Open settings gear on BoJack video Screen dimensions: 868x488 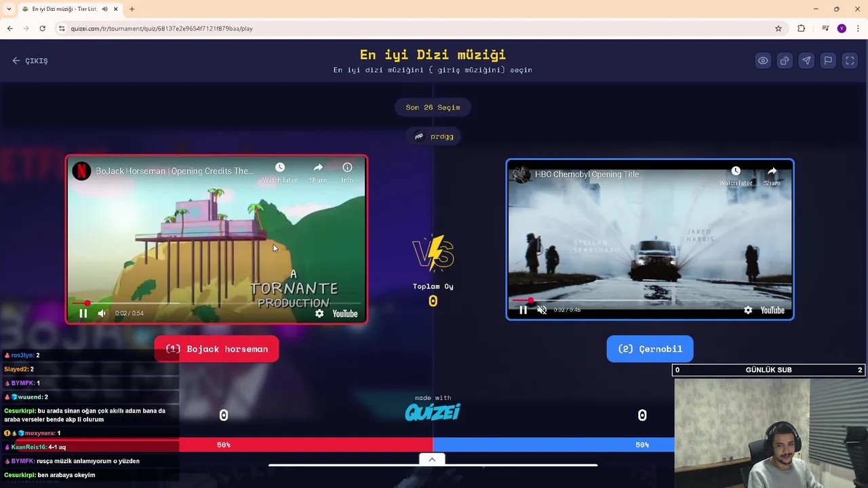coord(319,313)
